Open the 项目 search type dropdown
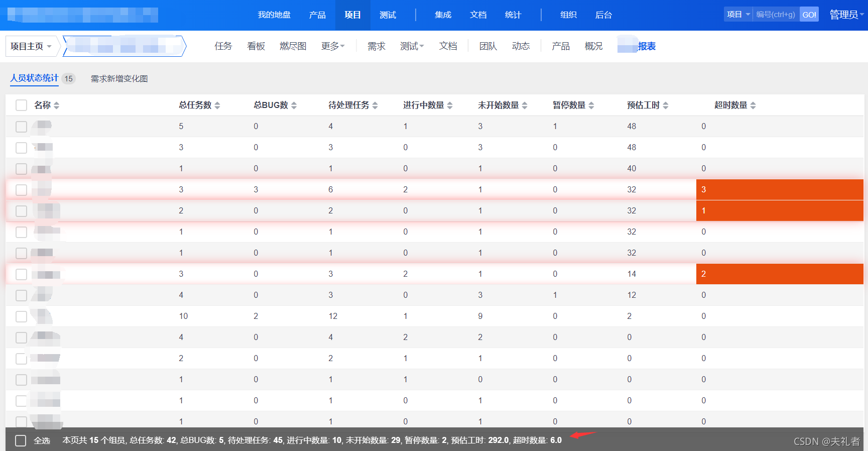The height and width of the screenshot is (451, 868). (x=738, y=15)
